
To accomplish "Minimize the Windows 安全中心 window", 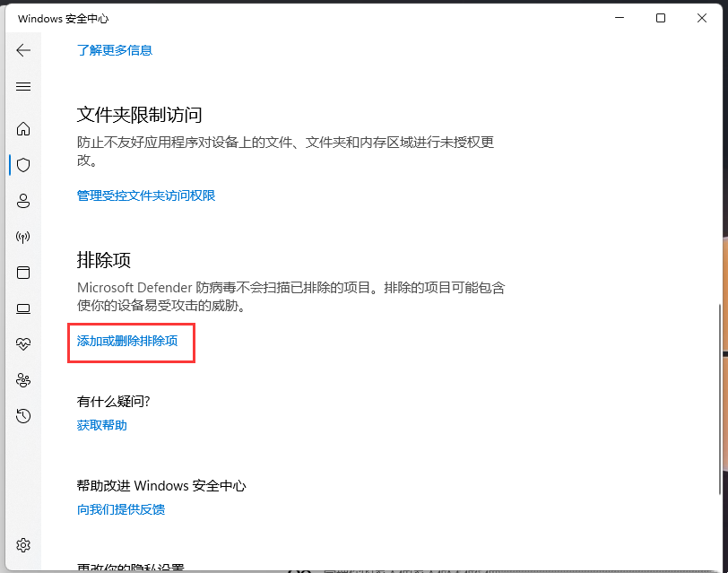I will point(620,18).
